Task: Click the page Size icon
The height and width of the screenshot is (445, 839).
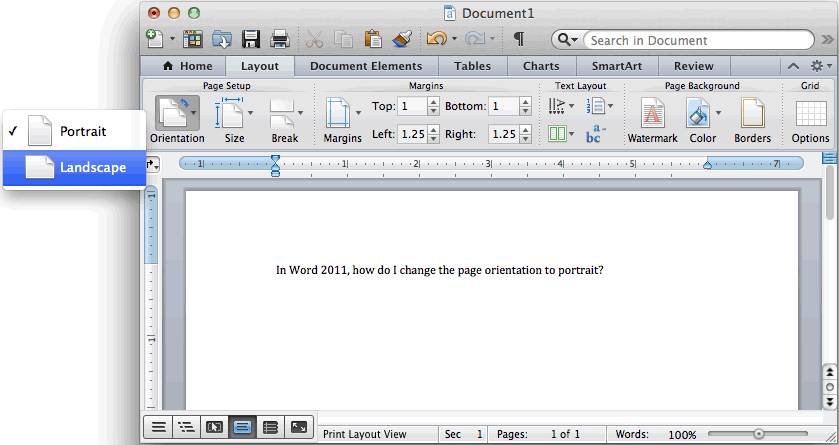Action: coord(230,112)
